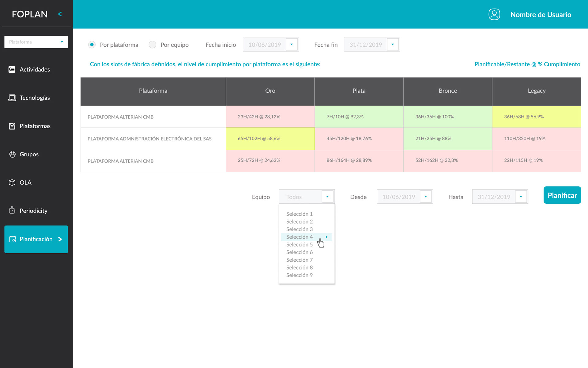Open the user profile avatar icon

coord(494,14)
